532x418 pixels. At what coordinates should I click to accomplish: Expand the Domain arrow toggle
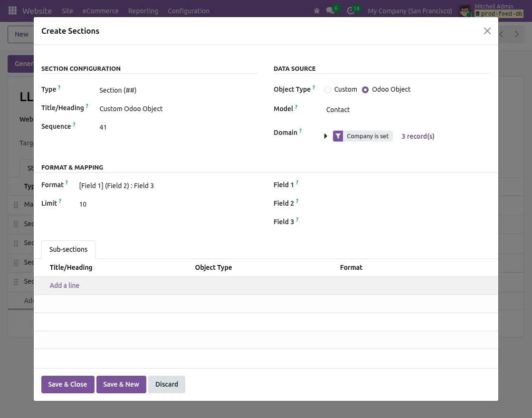(x=326, y=136)
